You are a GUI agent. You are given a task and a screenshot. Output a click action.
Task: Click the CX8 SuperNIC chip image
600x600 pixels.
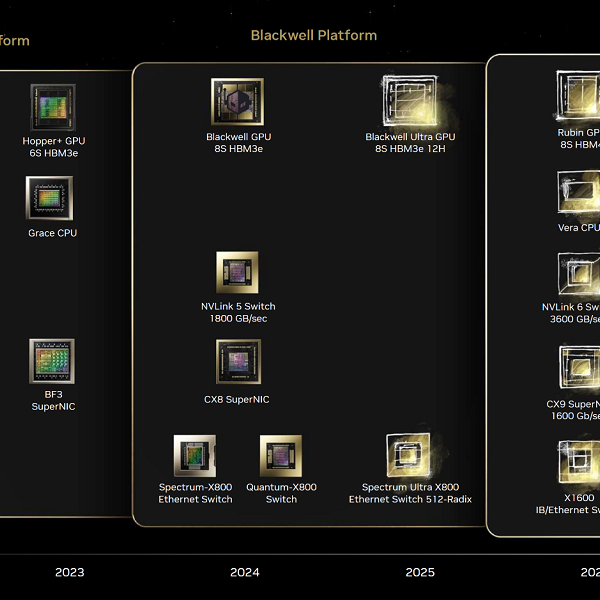pyautogui.click(x=238, y=362)
